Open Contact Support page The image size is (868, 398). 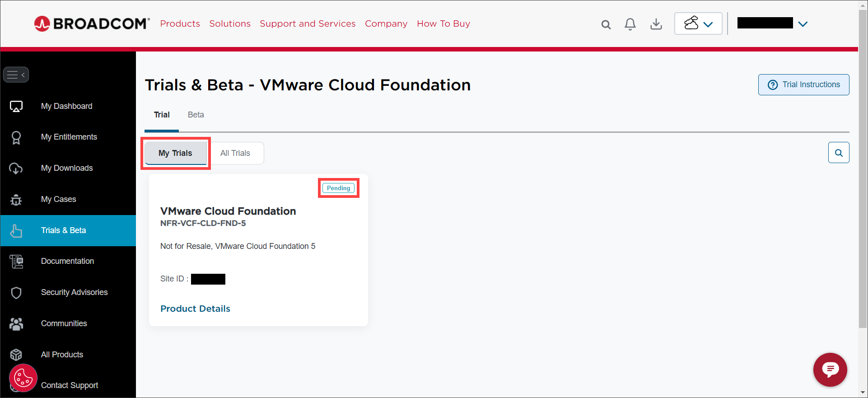70,385
